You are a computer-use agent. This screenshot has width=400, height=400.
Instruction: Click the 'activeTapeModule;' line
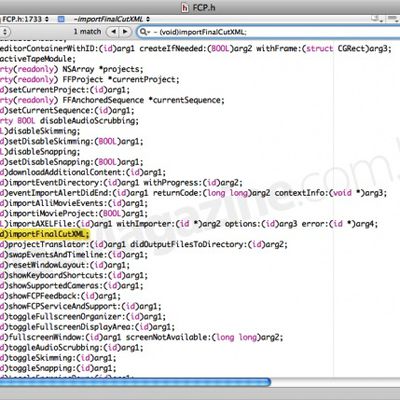click(38, 59)
